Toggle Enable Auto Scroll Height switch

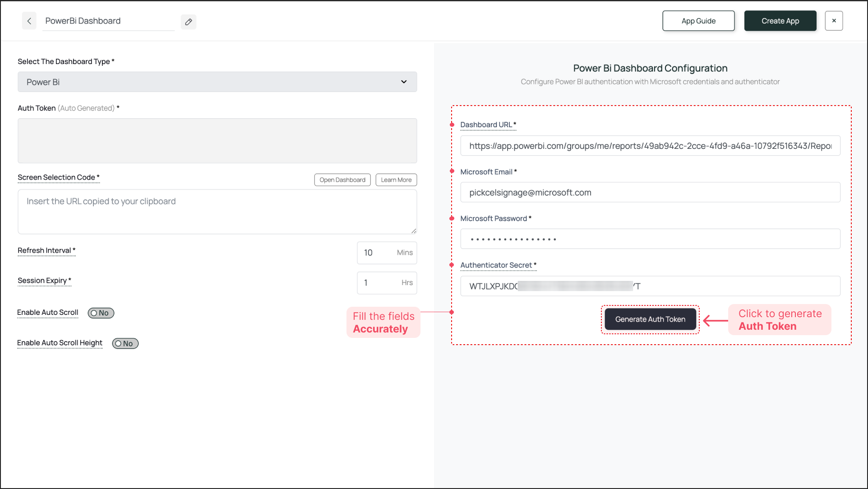click(x=125, y=344)
